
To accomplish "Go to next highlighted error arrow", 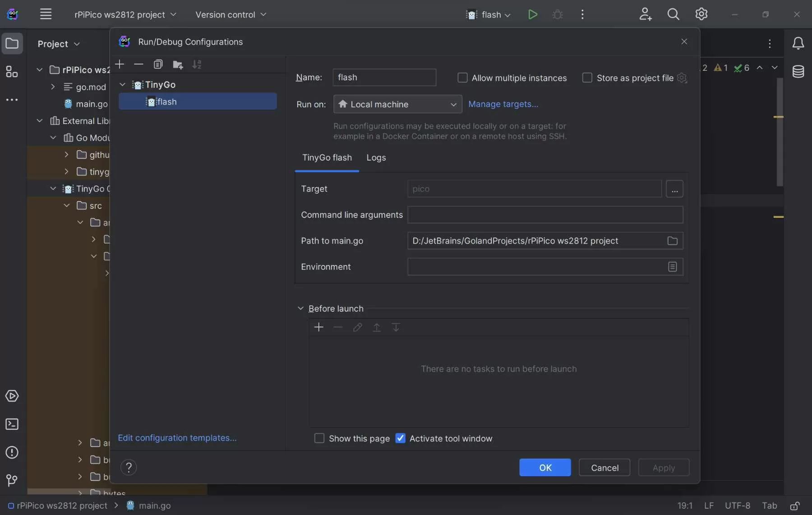I will coord(775,68).
